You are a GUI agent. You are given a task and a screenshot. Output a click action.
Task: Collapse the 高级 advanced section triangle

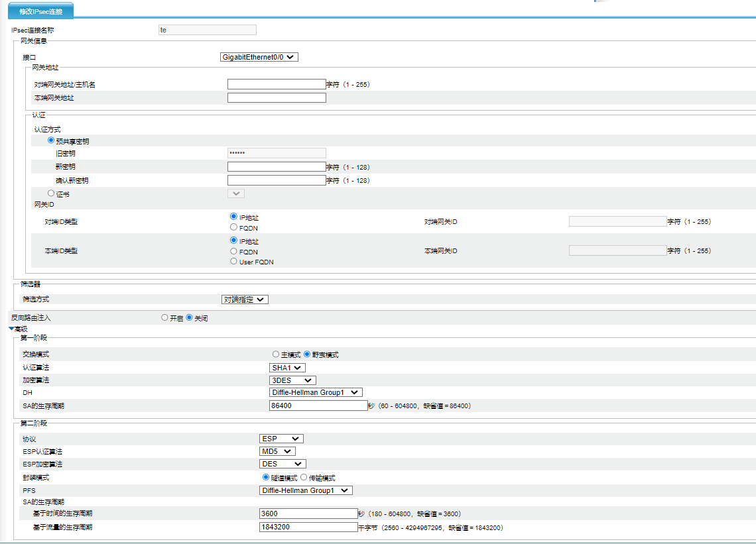[11, 329]
